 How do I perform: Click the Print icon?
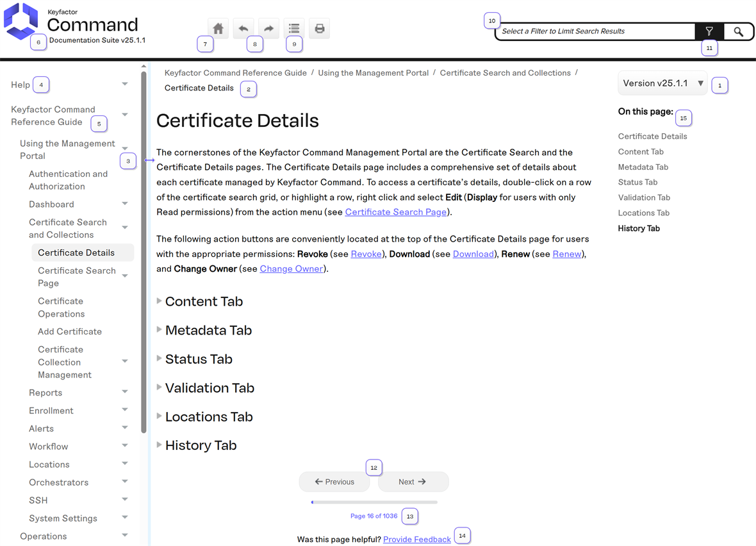click(320, 29)
